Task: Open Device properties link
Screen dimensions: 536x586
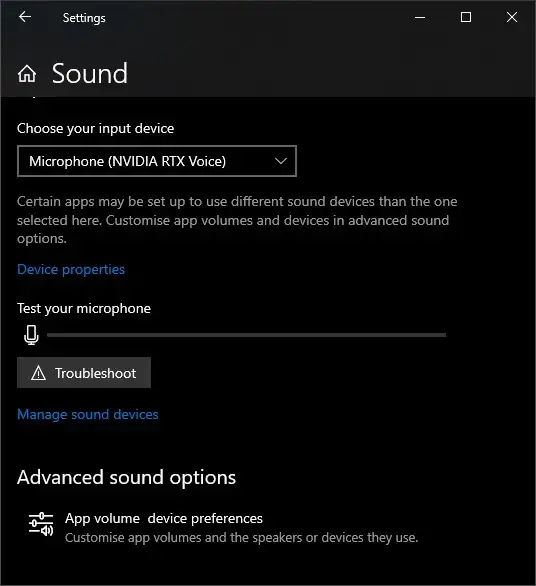Action: [71, 269]
